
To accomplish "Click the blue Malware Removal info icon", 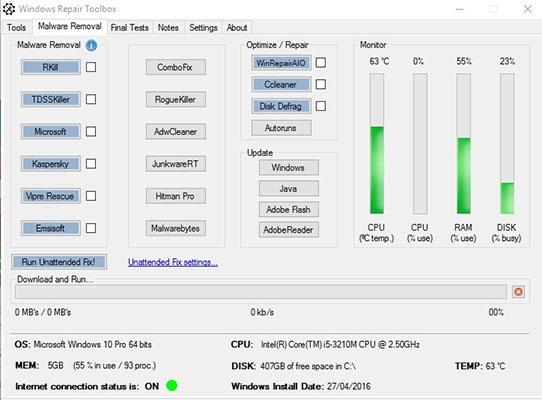I will coord(91,45).
